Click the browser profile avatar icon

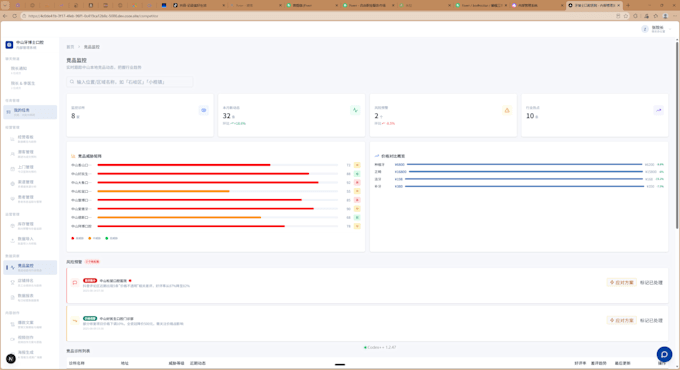tap(665, 16)
